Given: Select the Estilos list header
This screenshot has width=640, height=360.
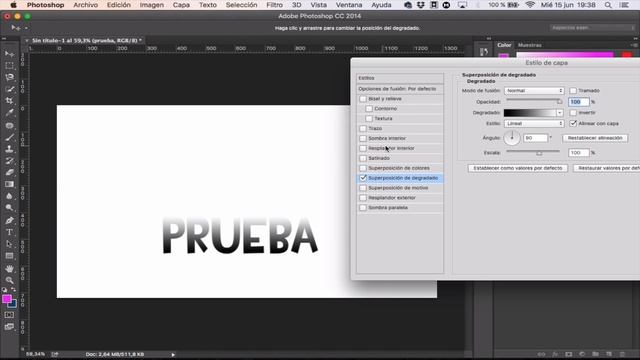Looking at the screenshot, I should 400,78.
